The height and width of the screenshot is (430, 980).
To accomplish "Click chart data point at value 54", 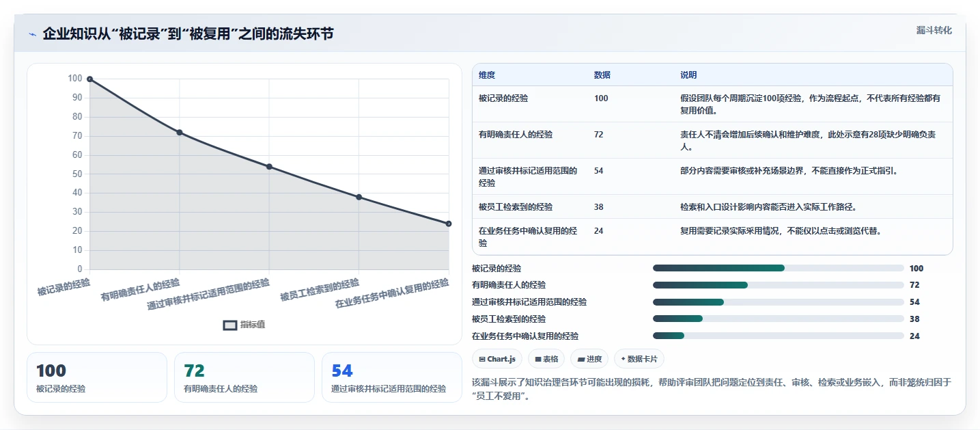I will 269,167.
